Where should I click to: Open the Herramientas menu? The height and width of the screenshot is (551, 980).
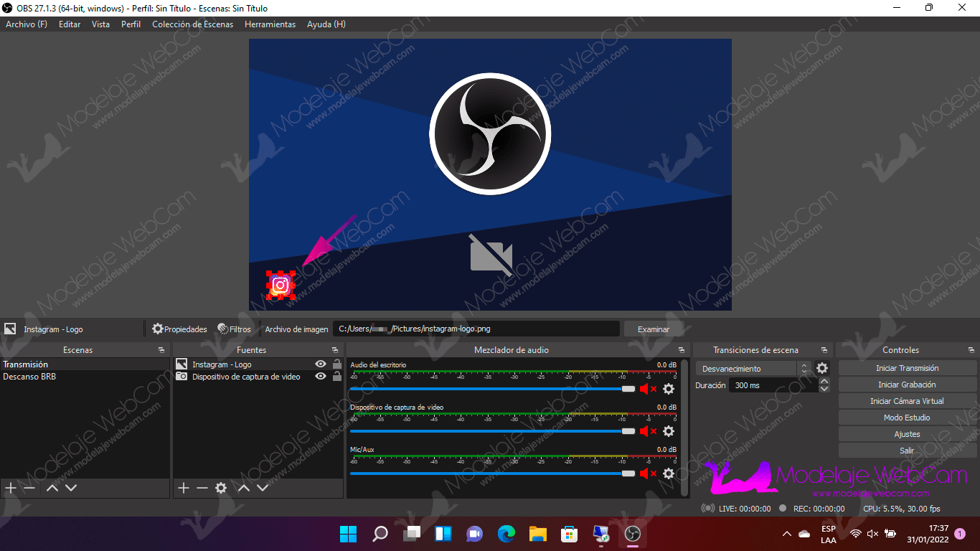(x=270, y=24)
